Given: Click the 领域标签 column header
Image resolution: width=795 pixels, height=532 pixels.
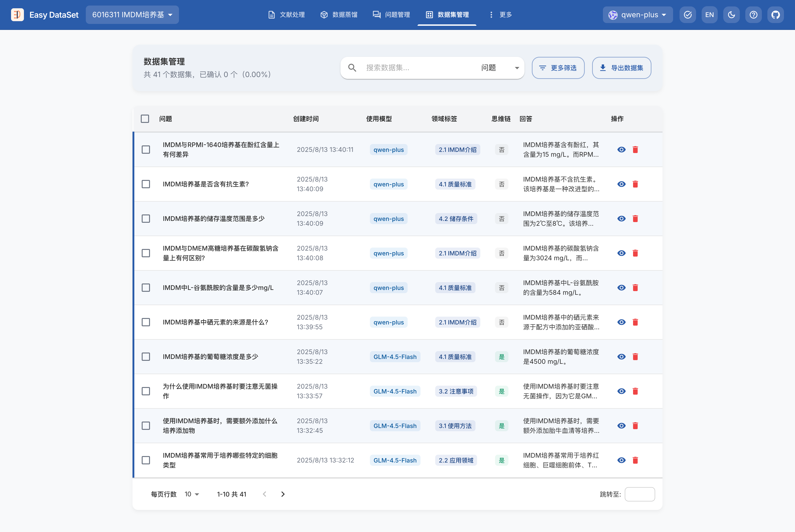Looking at the screenshot, I should (x=444, y=119).
